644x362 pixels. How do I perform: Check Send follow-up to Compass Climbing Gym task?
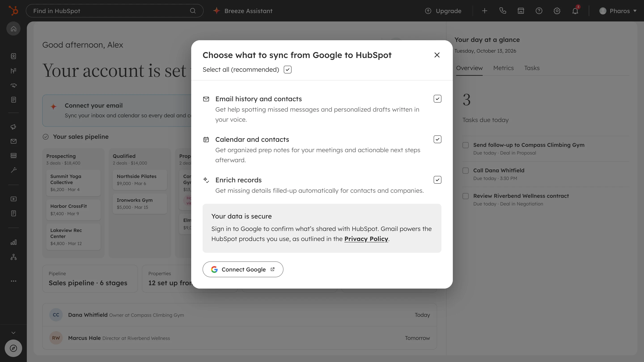466,145
